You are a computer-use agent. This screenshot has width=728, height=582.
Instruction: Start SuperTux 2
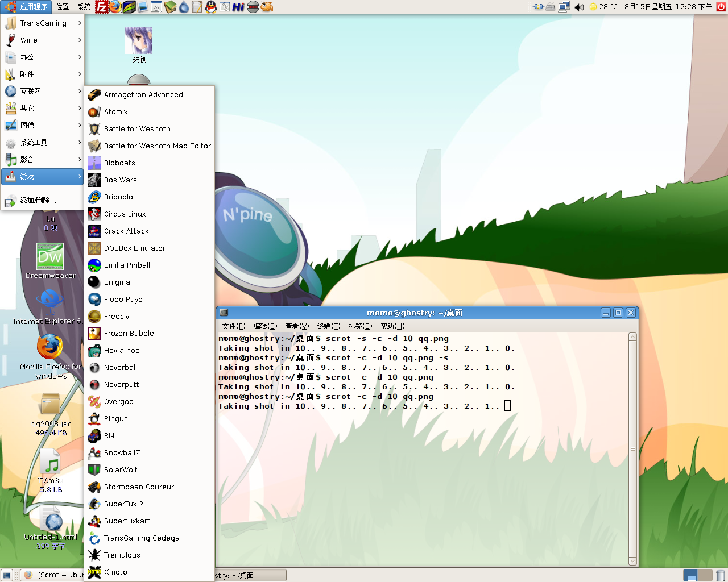150,504
